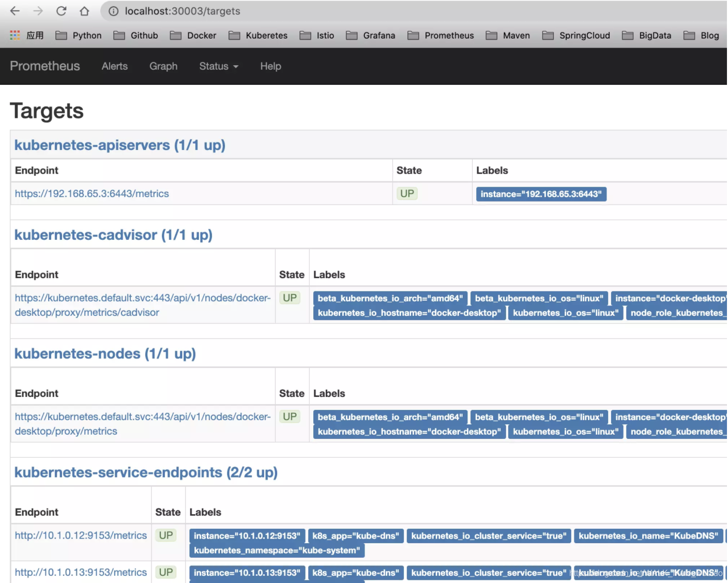Click the instance="10.1.0.13:9153" label
728x583 pixels.
[x=247, y=573]
